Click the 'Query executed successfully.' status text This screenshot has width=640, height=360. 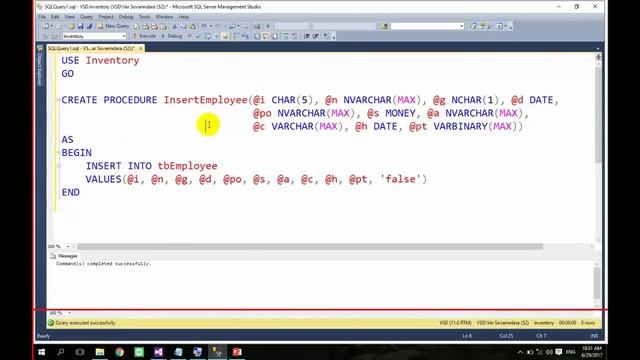click(x=86, y=323)
